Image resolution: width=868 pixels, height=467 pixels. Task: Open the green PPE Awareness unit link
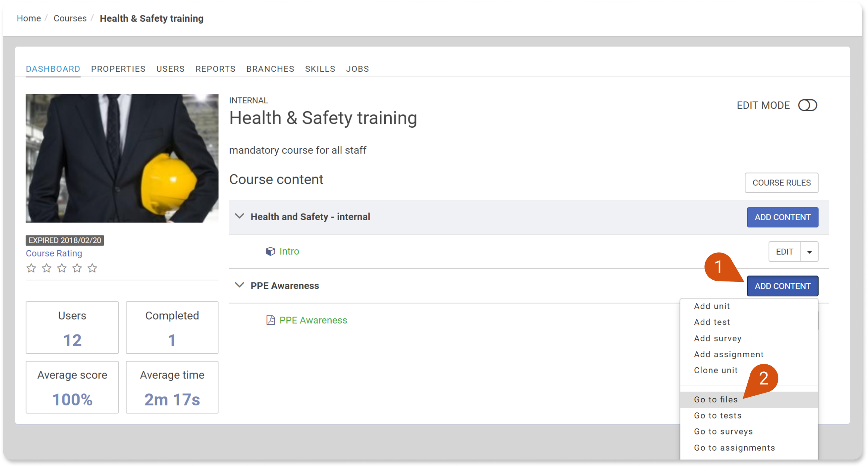click(x=313, y=320)
